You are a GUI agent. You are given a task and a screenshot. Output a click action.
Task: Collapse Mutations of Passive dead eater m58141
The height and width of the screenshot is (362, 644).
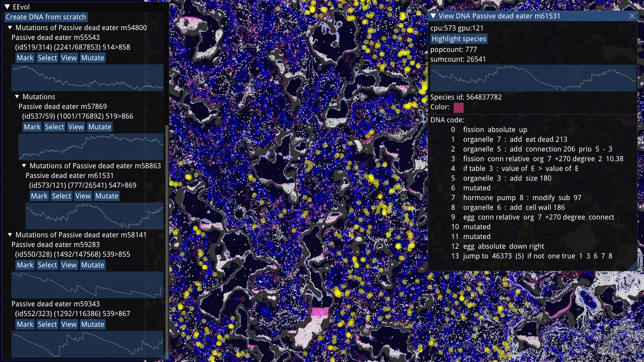pos(10,235)
